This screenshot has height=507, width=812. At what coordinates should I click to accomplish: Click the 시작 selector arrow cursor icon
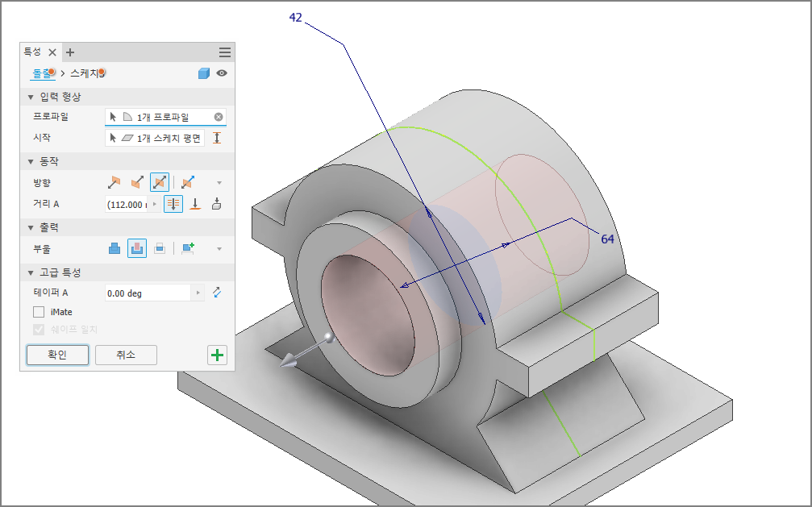pos(114,138)
